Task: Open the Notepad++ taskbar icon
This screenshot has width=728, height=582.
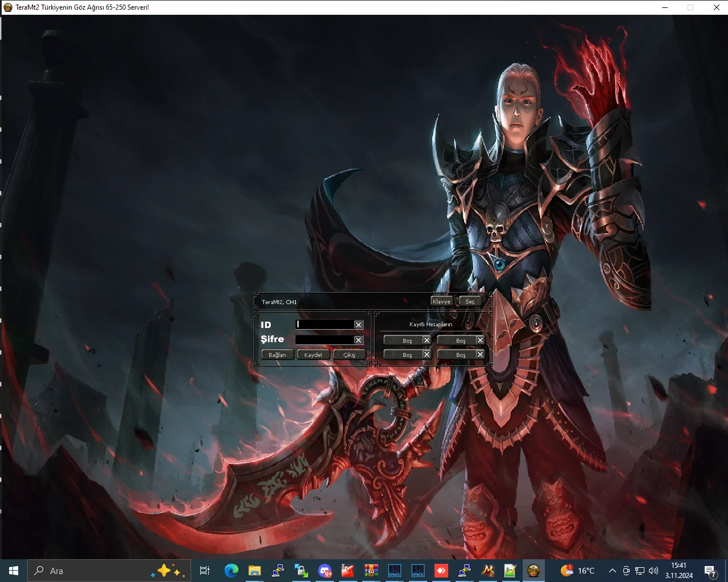Action: click(511, 571)
